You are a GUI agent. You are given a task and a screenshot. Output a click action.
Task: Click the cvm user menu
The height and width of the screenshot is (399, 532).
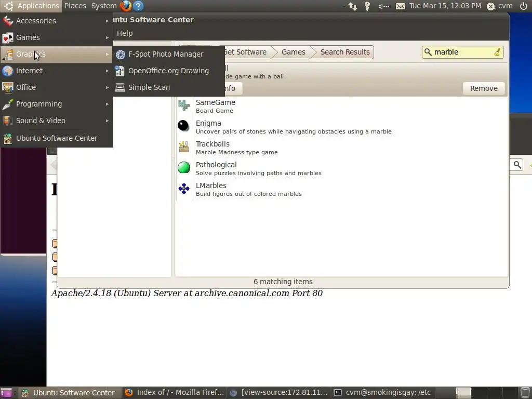pyautogui.click(x=500, y=6)
